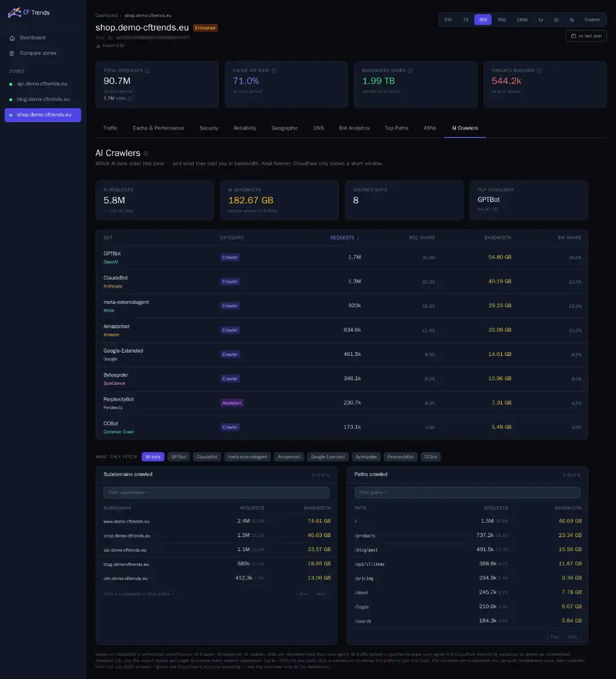Filter fetches by ClaudeBot chip
616x679 pixels.
207,457
